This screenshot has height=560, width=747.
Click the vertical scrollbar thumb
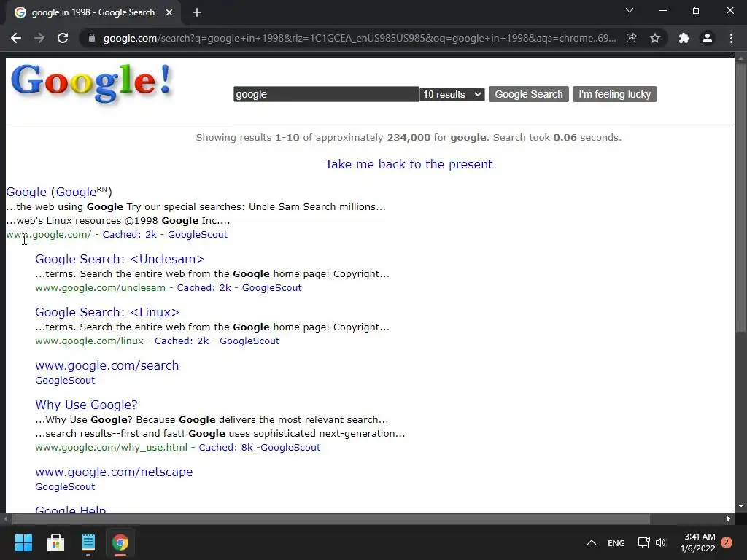[740, 198]
